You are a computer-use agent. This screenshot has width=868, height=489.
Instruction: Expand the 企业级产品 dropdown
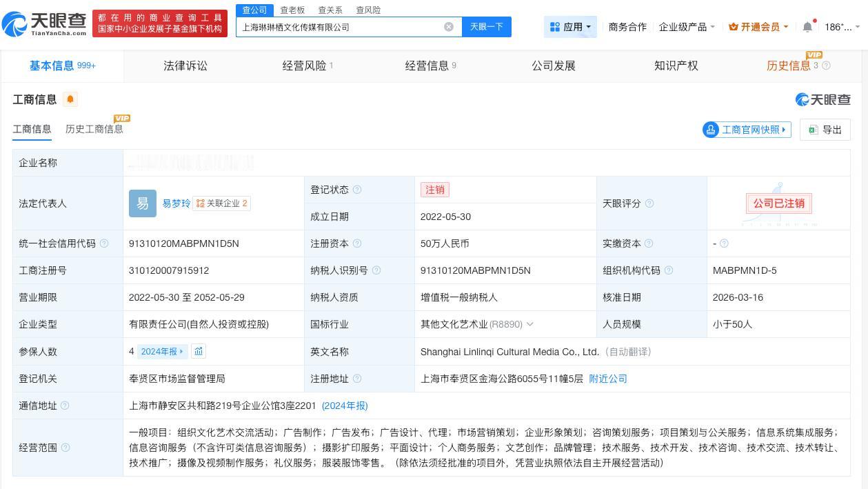pyautogui.click(x=683, y=27)
